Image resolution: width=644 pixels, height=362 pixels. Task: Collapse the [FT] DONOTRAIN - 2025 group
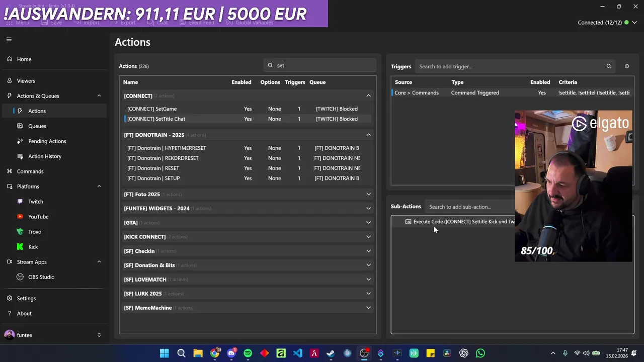(x=368, y=135)
